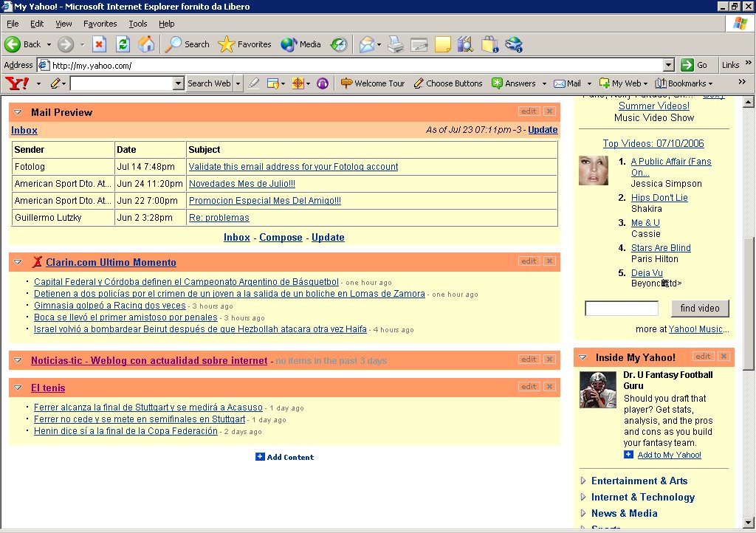The image size is (756, 533).
Task: Click the Yahoo toolbar search input box
Action: [122, 83]
